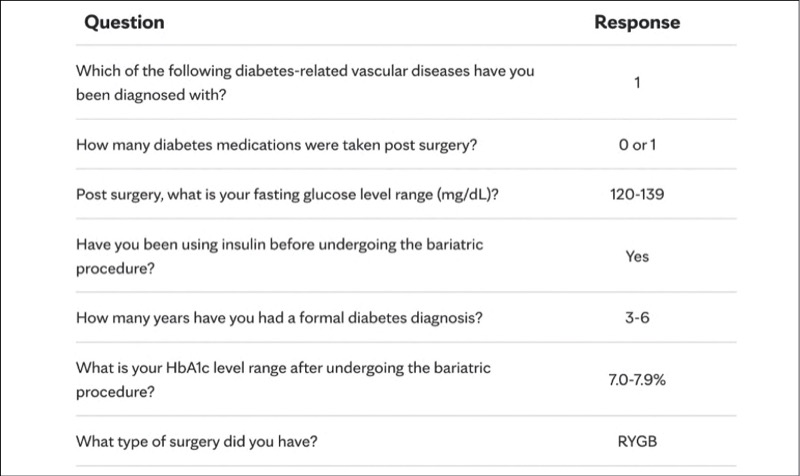The height and width of the screenshot is (476, 800).
Task: Click the "Yes" response
Action: tap(637, 257)
